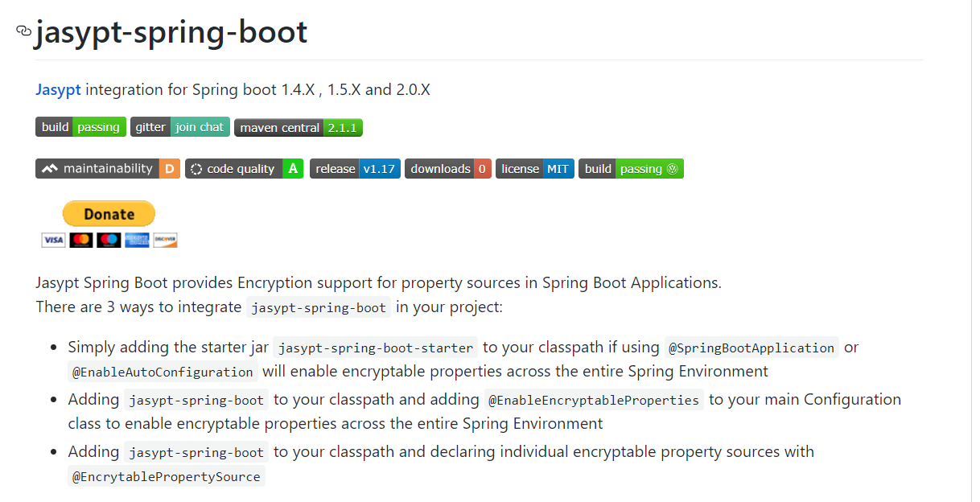Click the credit card logos under Donate
Screen dimensions: 980x502
pyautogui.click(x=109, y=240)
